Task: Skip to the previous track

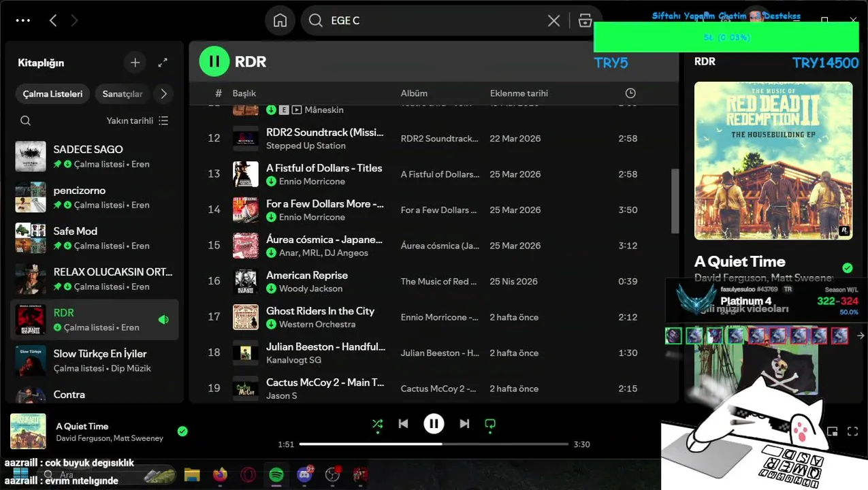Action: tap(403, 424)
